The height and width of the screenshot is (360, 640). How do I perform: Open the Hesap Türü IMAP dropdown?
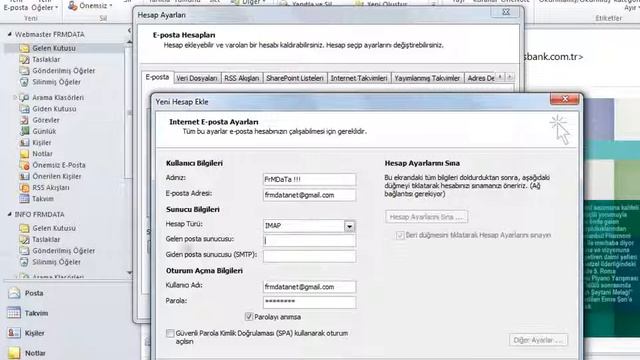[x=349, y=226]
